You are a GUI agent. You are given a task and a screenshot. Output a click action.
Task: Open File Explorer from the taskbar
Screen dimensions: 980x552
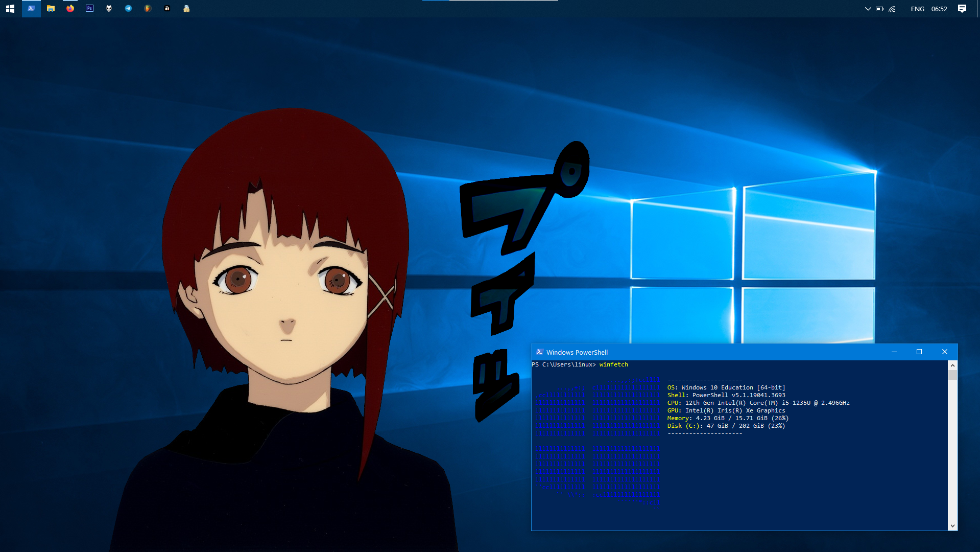[51, 9]
